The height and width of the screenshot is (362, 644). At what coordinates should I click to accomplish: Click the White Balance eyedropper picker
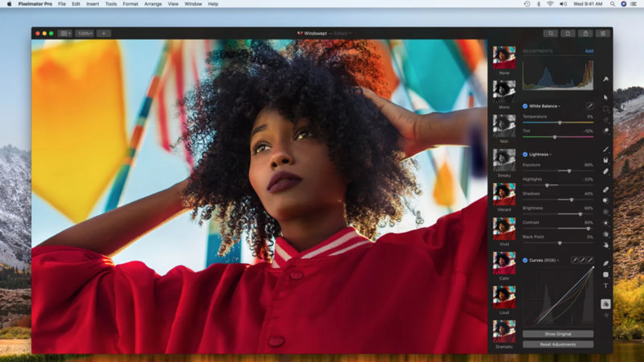click(589, 106)
